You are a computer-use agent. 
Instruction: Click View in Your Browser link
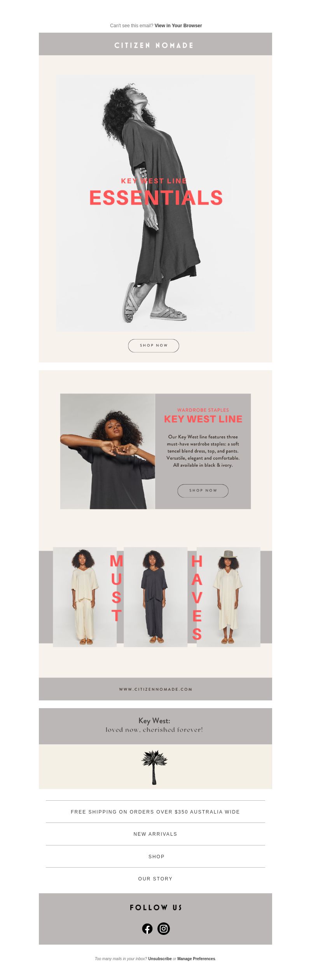[x=178, y=26]
